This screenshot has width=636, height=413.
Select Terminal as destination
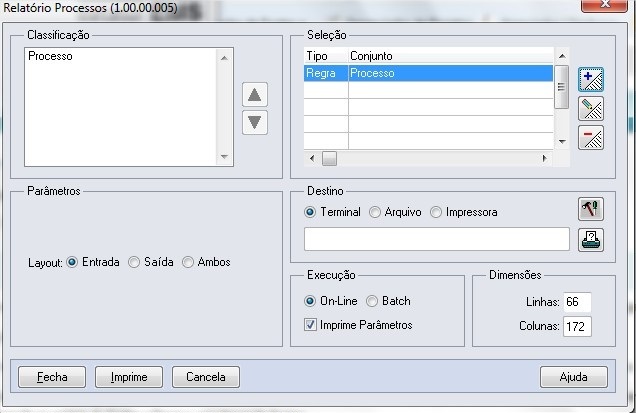310,212
